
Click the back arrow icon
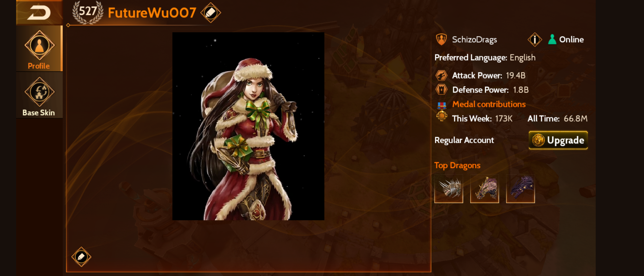click(x=39, y=13)
